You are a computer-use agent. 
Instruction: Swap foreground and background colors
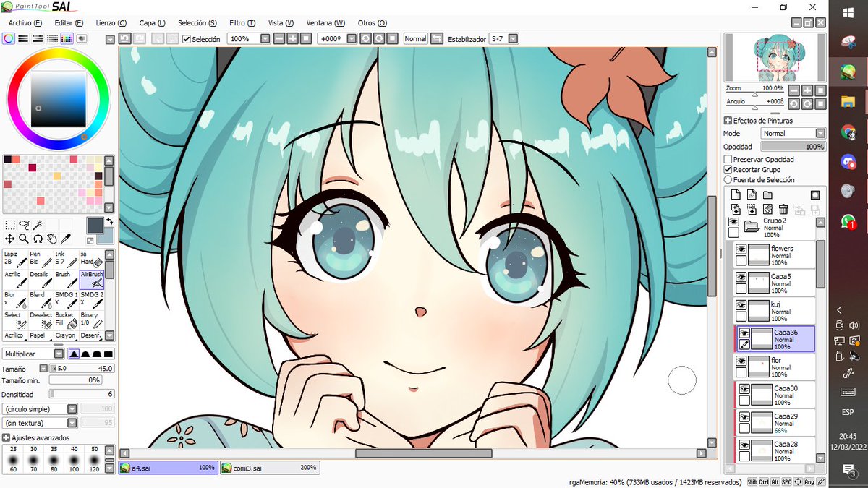109,221
